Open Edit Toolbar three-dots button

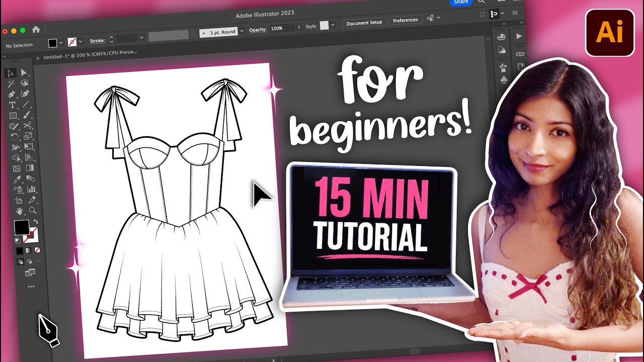coord(31,287)
